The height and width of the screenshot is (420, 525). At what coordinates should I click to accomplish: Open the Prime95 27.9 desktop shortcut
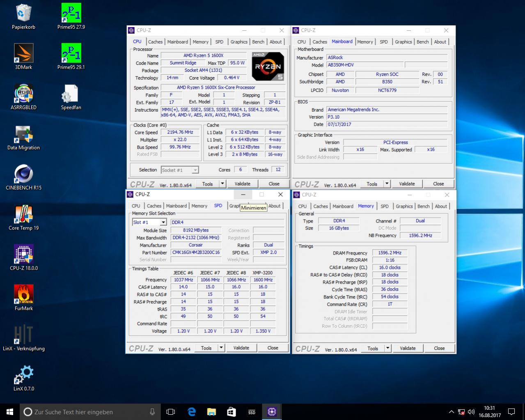pos(71,14)
